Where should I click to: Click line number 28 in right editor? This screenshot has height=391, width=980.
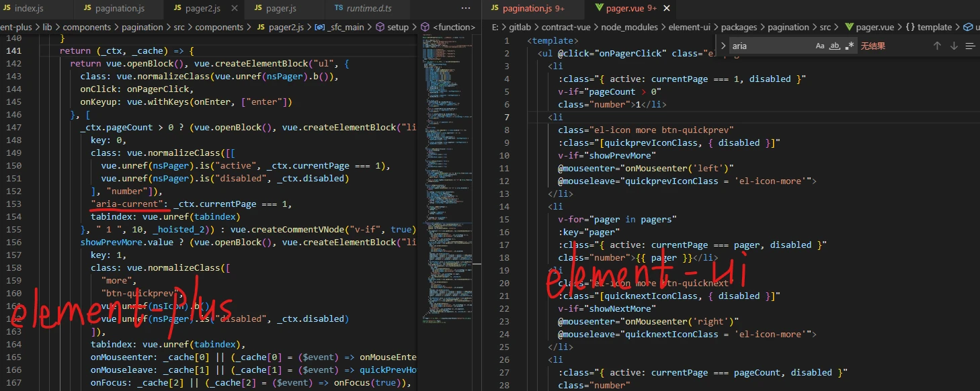(x=505, y=385)
